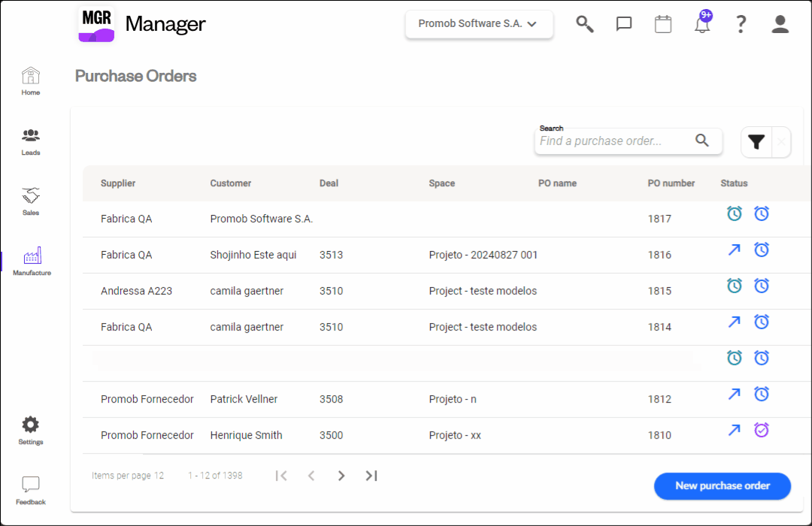Click the purple checked clock for PO 1810
This screenshot has width=812, height=526.
(x=761, y=430)
